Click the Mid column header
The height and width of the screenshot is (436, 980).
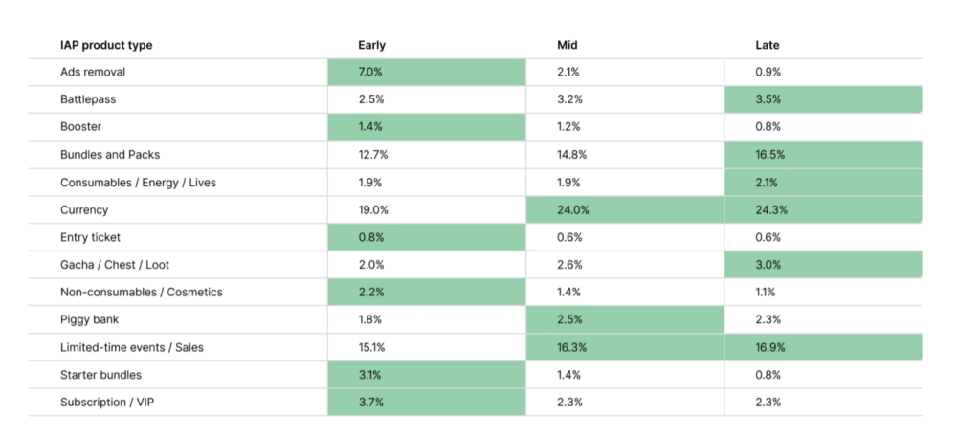pyautogui.click(x=568, y=45)
